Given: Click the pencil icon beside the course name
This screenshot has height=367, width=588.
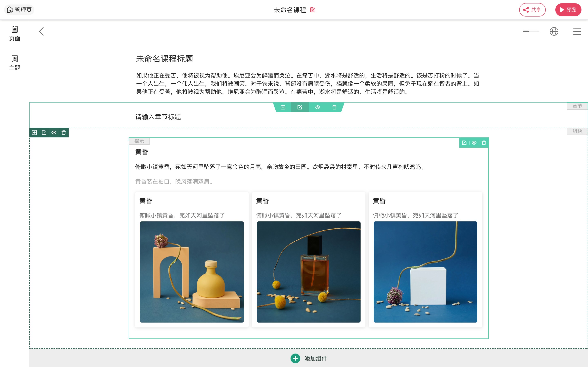Looking at the screenshot, I should point(313,10).
